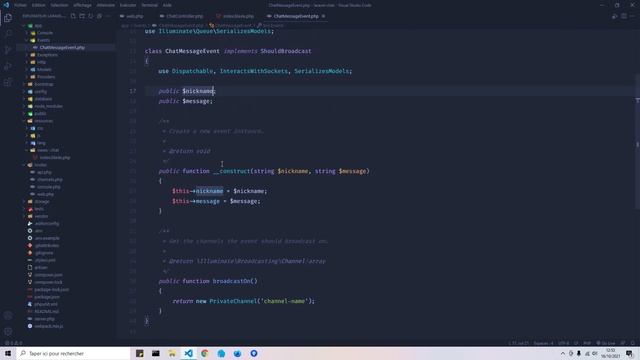Refresh the Explorer file tree
The height and width of the screenshot is (360, 640).
pyautogui.click(x=91, y=16)
